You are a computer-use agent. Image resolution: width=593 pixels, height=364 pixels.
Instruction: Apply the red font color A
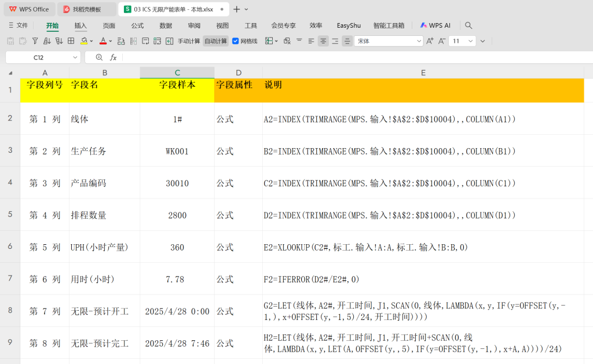click(103, 41)
